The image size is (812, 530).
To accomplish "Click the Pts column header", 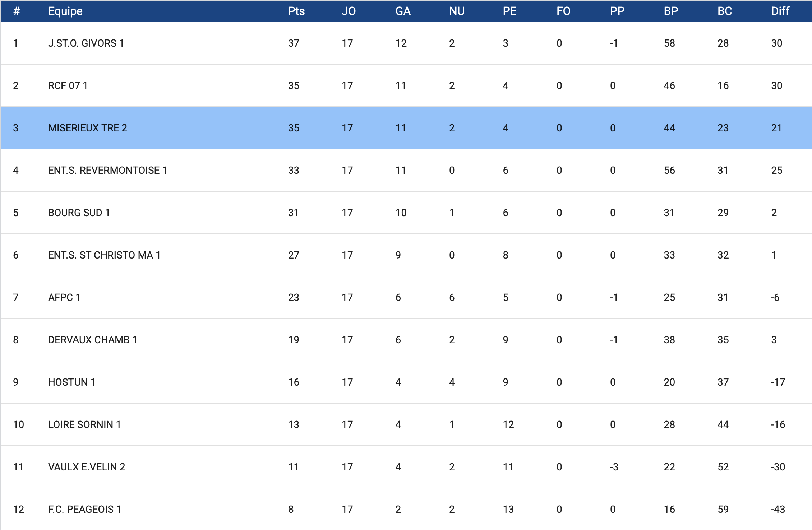I will (x=296, y=11).
